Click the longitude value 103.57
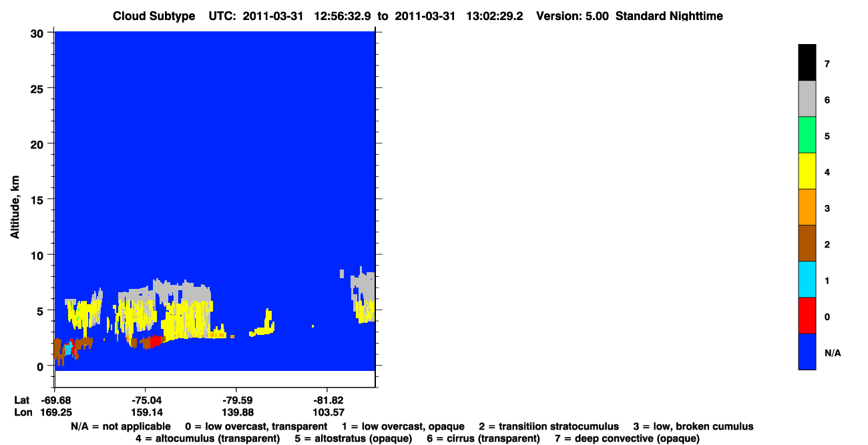The image size is (868, 445). click(329, 412)
